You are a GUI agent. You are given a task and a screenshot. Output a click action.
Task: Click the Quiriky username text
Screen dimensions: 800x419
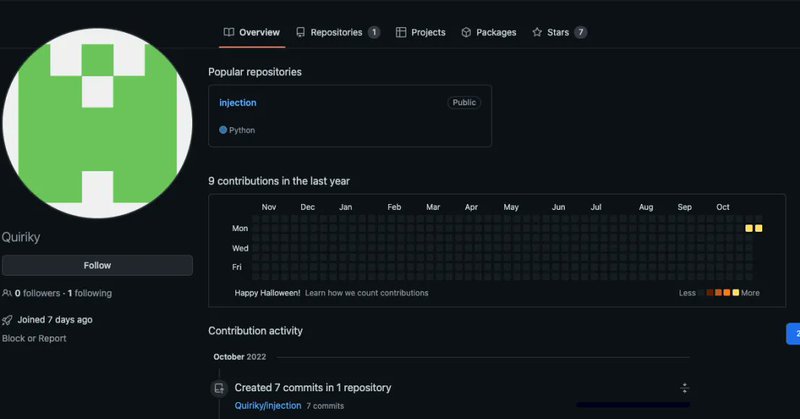pyautogui.click(x=21, y=237)
